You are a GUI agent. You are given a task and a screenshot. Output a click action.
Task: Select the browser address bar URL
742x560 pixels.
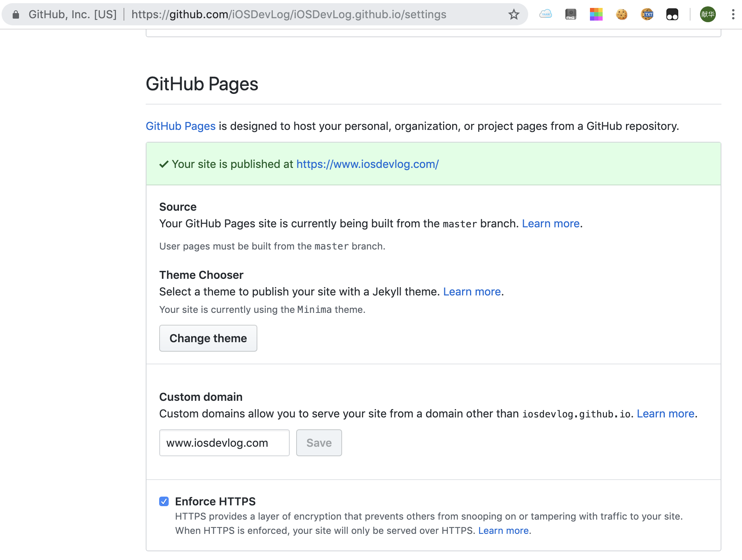pyautogui.click(x=289, y=14)
